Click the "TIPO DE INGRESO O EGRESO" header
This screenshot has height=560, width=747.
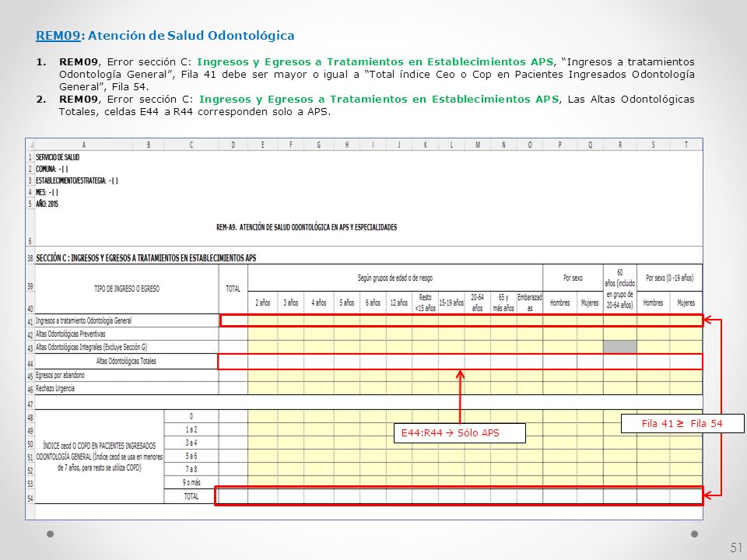(x=127, y=289)
